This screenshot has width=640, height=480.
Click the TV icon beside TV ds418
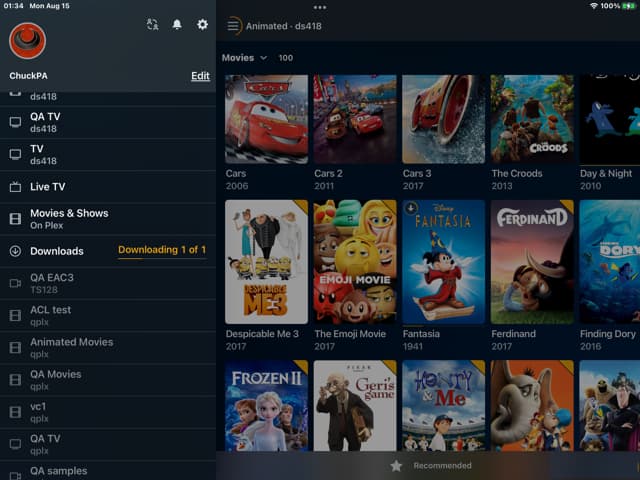point(15,154)
